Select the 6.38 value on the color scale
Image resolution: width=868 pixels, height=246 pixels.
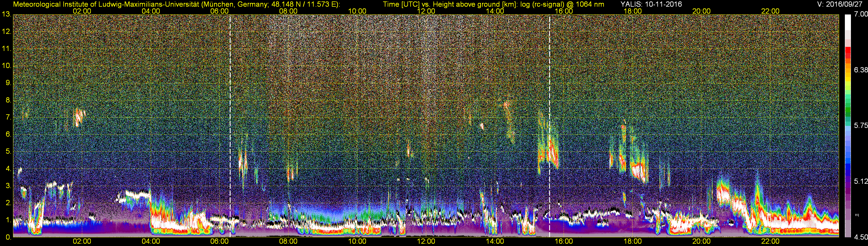[x=860, y=70]
